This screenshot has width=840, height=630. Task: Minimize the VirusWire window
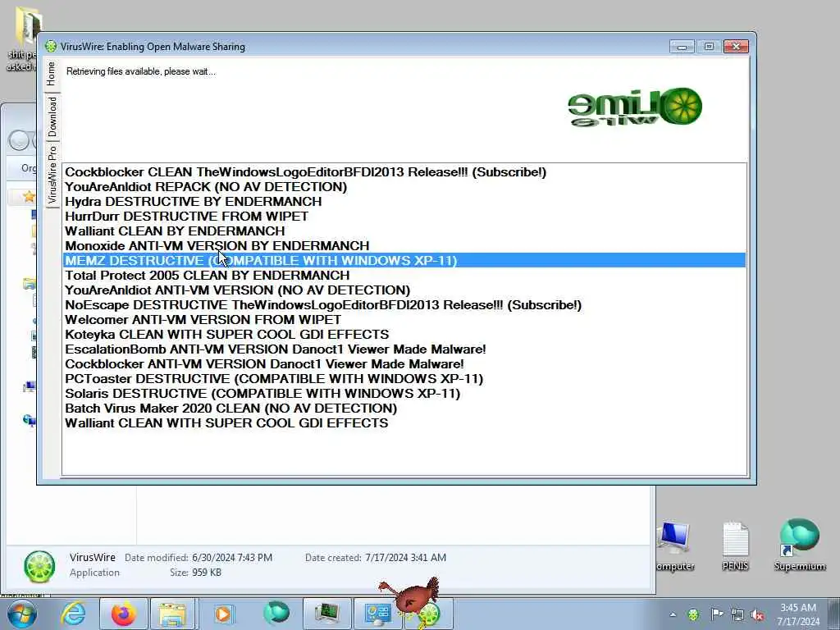(x=682, y=47)
